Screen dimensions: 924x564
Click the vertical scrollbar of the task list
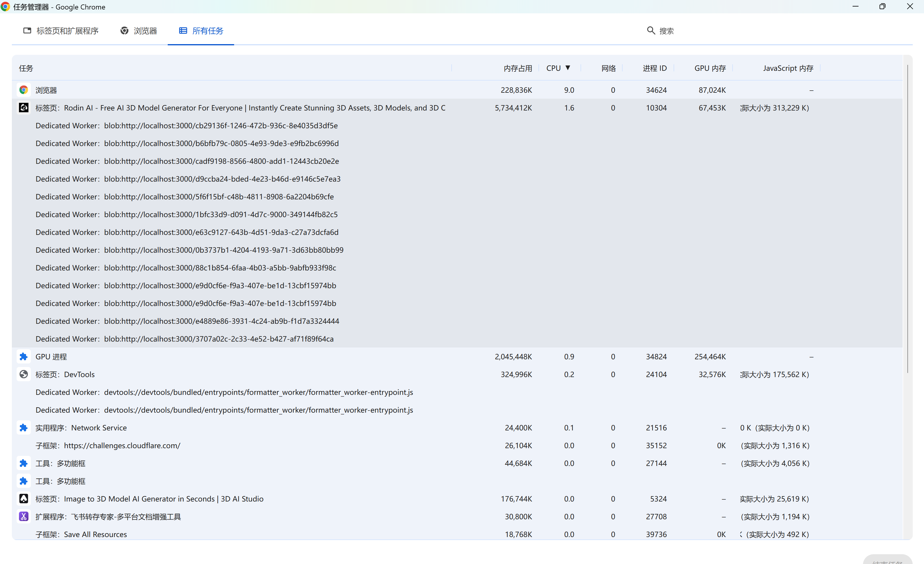907,219
